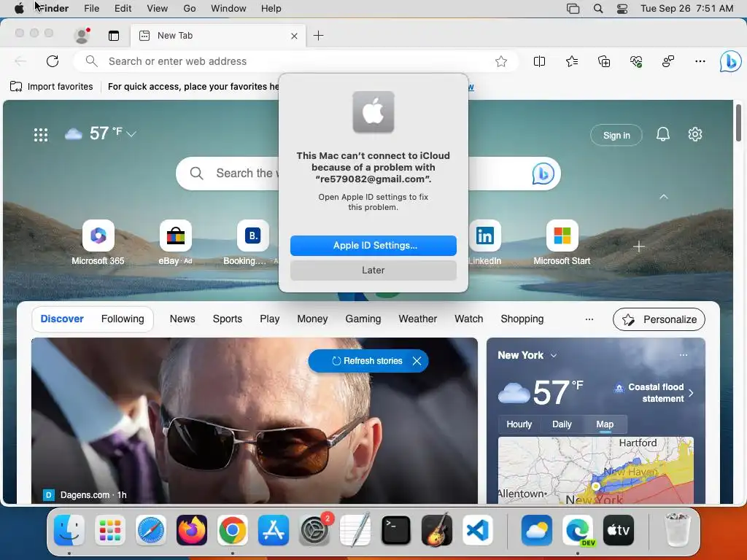Open the Collections icon
This screenshot has height=560, width=747.
coord(603,61)
